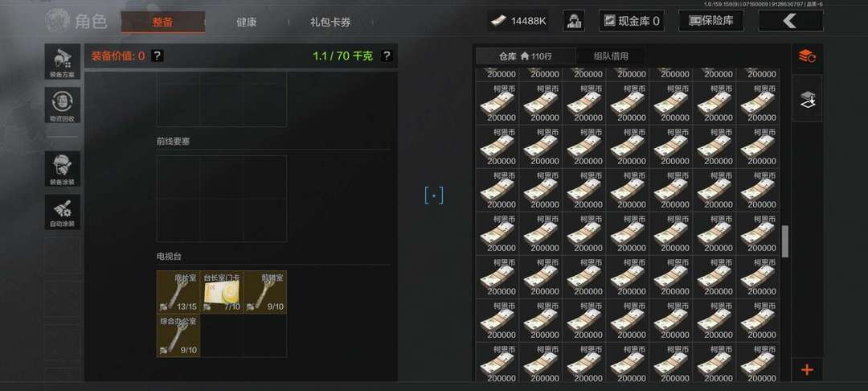Activate the 自动涂装 auto-paint icon
The height and width of the screenshot is (391, 868).
coord(63,212)
